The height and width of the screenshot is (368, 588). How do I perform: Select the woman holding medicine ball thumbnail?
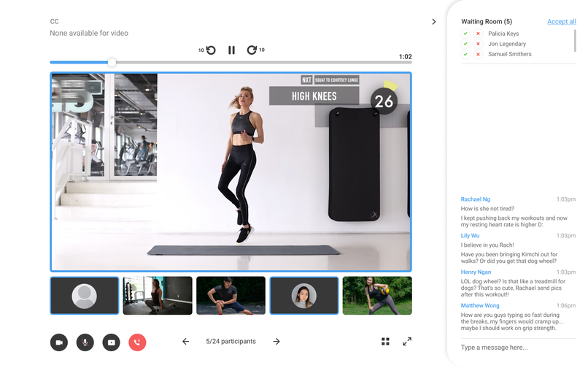tap(377, 296)
